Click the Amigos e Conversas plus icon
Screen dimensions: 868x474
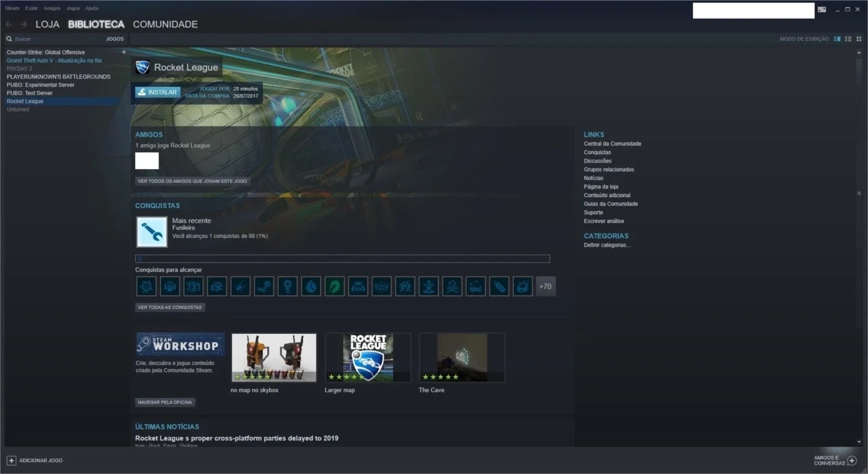[852, 460]
